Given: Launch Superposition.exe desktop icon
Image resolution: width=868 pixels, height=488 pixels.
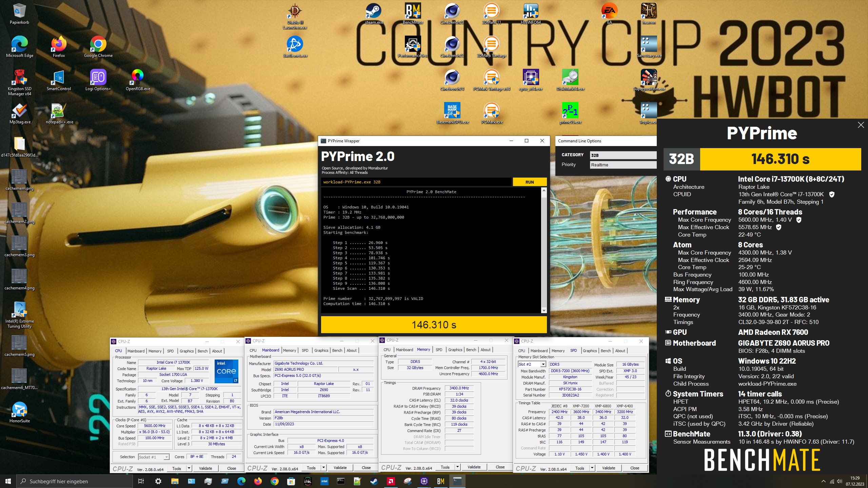Looking at the screenshot, I should click(x=649, y=80).
